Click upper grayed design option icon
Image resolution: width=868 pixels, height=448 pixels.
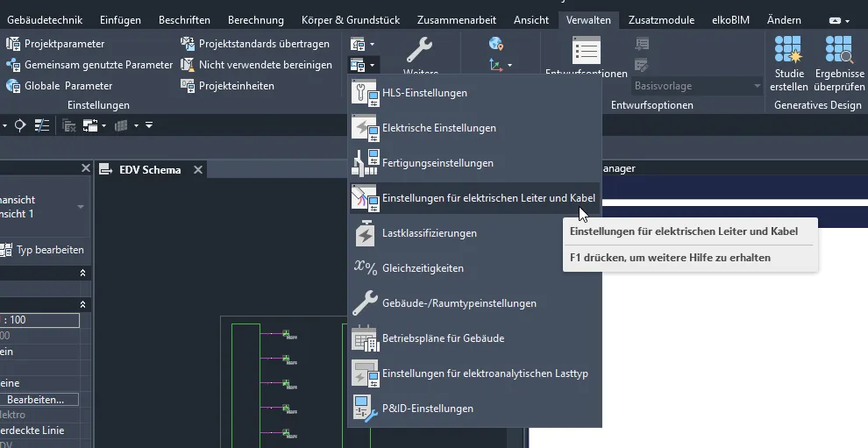(x=642, y=44)
